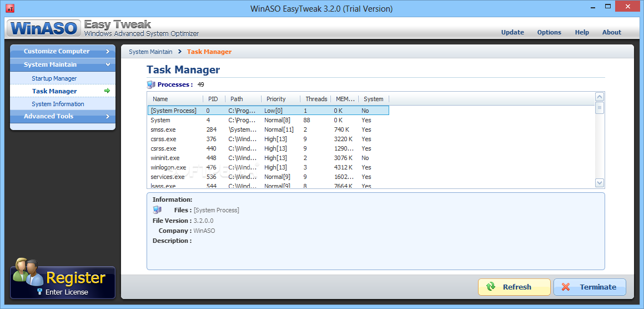Click the Processes computer icon

[151, 84]
